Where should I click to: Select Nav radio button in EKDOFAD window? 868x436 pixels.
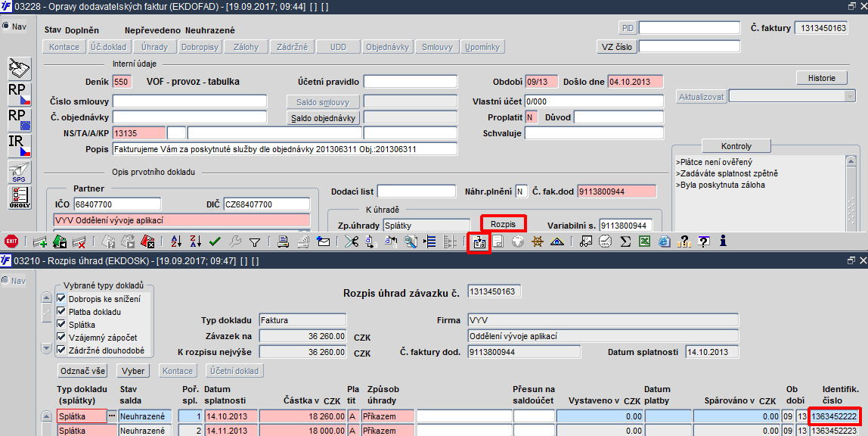point(6,26)
